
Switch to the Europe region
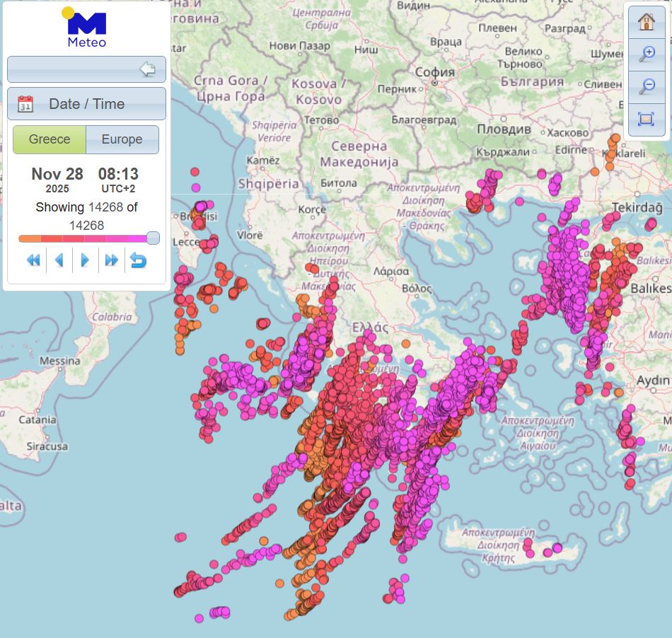(x=122, y=139)
